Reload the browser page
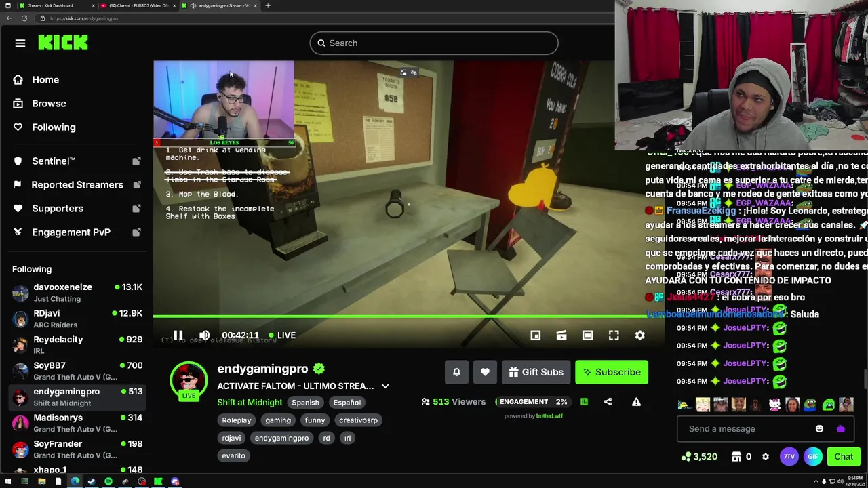This screenshot has width=868, height=488. coord(24,18)
